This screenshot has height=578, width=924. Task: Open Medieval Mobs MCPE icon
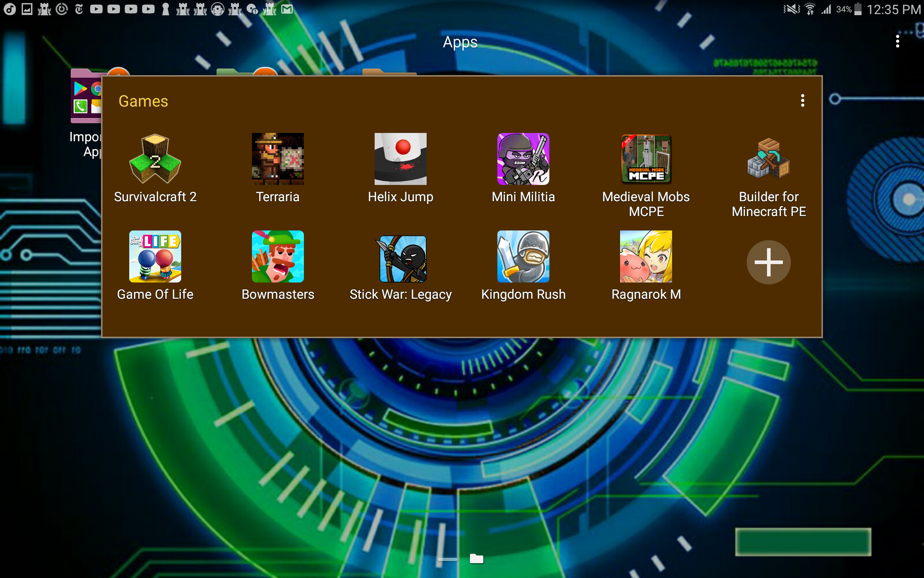click(646, 159)
